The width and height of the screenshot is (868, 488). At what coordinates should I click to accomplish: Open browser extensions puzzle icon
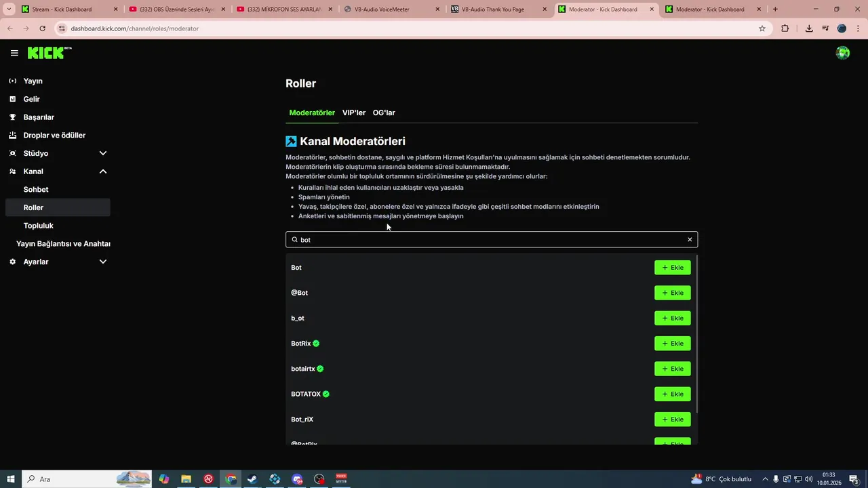(785, 28)
